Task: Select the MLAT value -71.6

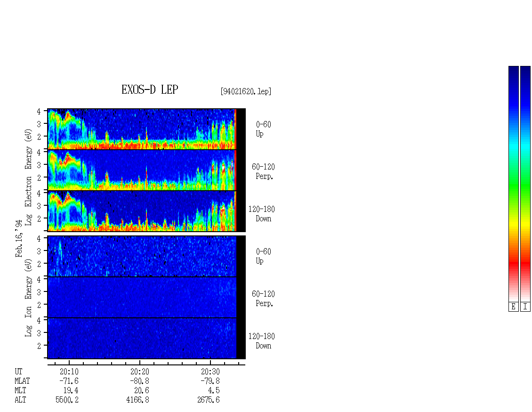Action: coord(69,381)
